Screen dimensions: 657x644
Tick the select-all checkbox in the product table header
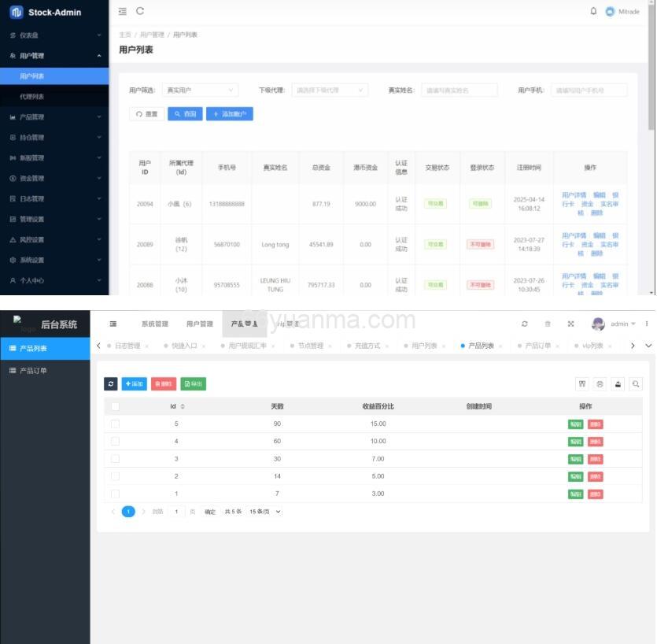pos(115,406)
